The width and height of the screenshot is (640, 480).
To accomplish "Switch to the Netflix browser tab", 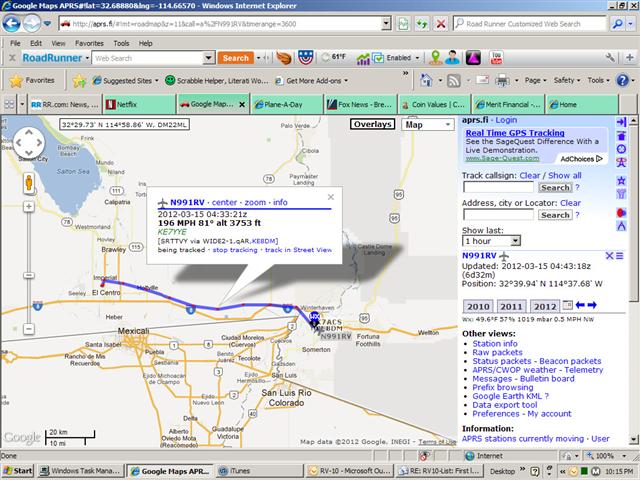I will tap(139, 103).
